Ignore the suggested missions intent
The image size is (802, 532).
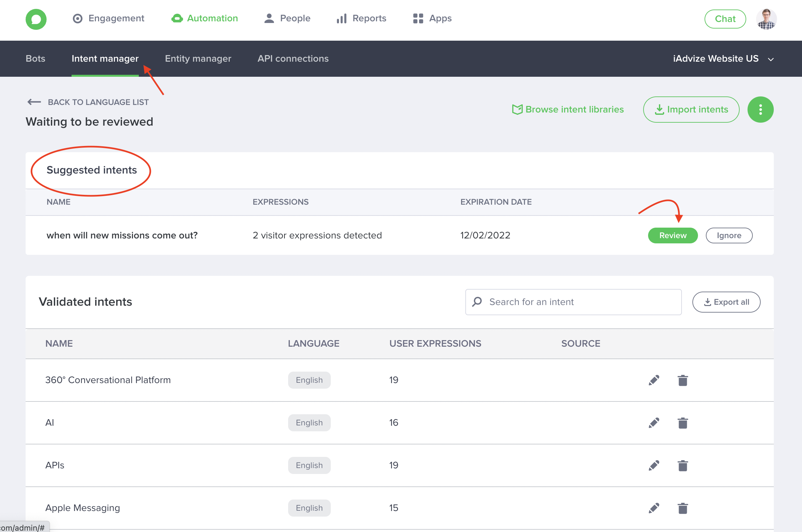tap(729, 235)
